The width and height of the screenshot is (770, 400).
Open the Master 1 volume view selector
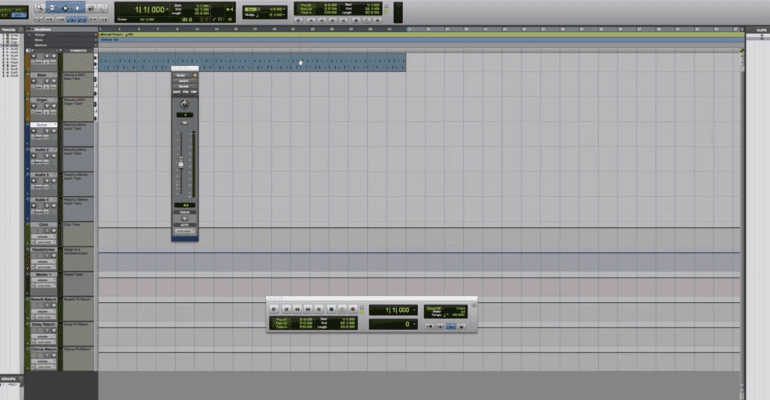point(43,280)
